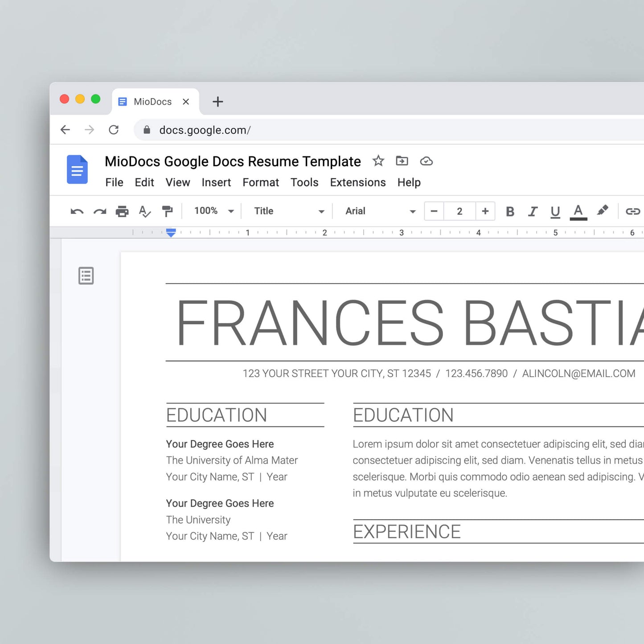The image size is (644, 644).
Task: Open the Arial font dropdown
Action: (380, 211)
